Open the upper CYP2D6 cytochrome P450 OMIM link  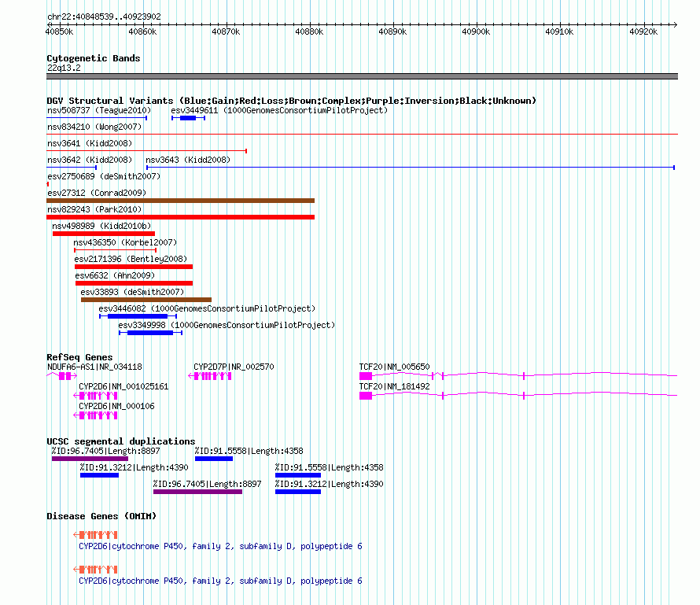point(220,546)
